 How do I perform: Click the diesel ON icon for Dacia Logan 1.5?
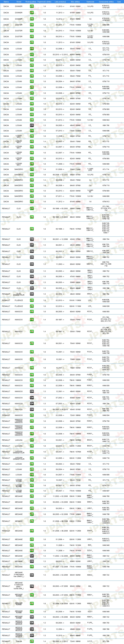[x=32, y=125]
